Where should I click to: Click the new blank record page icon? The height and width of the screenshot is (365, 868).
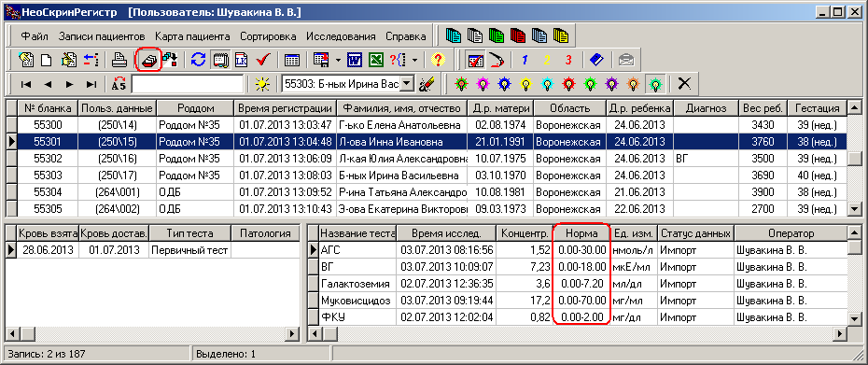click(x=47, y=59)
